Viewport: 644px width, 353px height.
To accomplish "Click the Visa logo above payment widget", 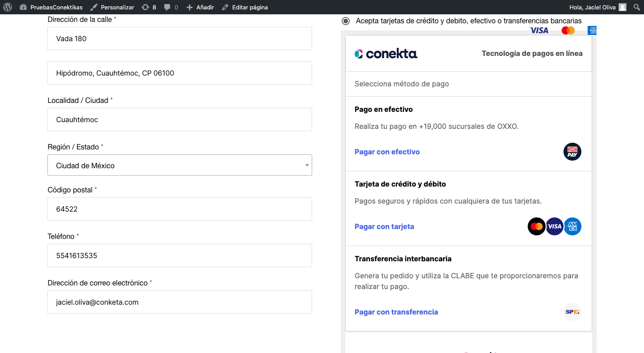I will (x=539, y=30).
